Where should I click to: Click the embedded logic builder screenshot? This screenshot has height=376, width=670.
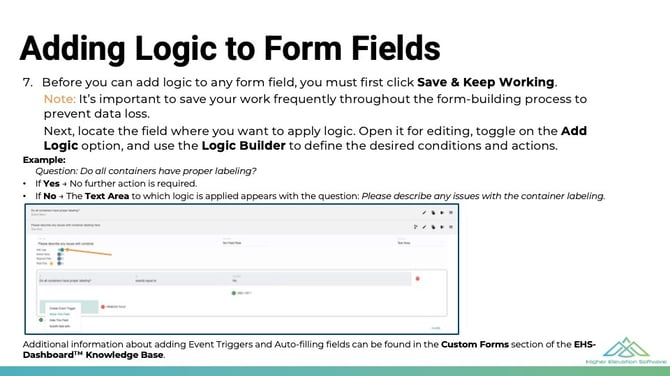[x=242, y=269]
